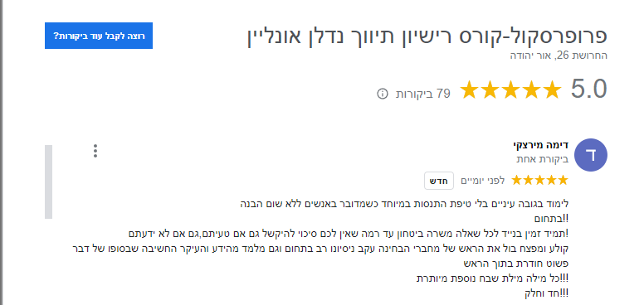
Task: Click the round 'ד' profile avatar
Action: (591, 155)
